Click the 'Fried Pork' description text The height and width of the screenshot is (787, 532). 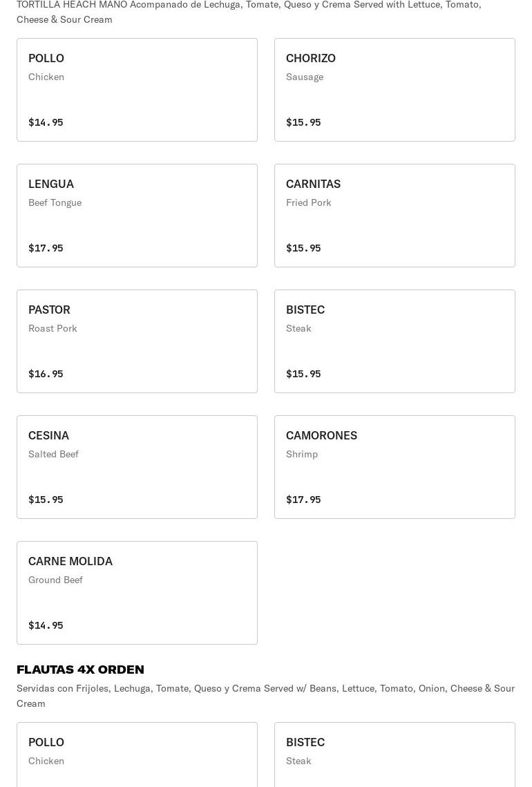(309, 202)
